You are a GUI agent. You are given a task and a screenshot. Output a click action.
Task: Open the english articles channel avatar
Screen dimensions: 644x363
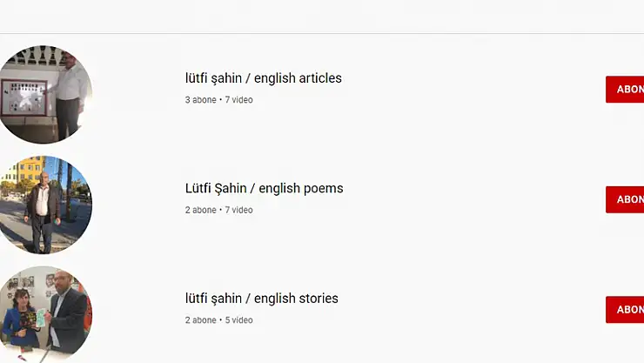(x=44, y=94)
